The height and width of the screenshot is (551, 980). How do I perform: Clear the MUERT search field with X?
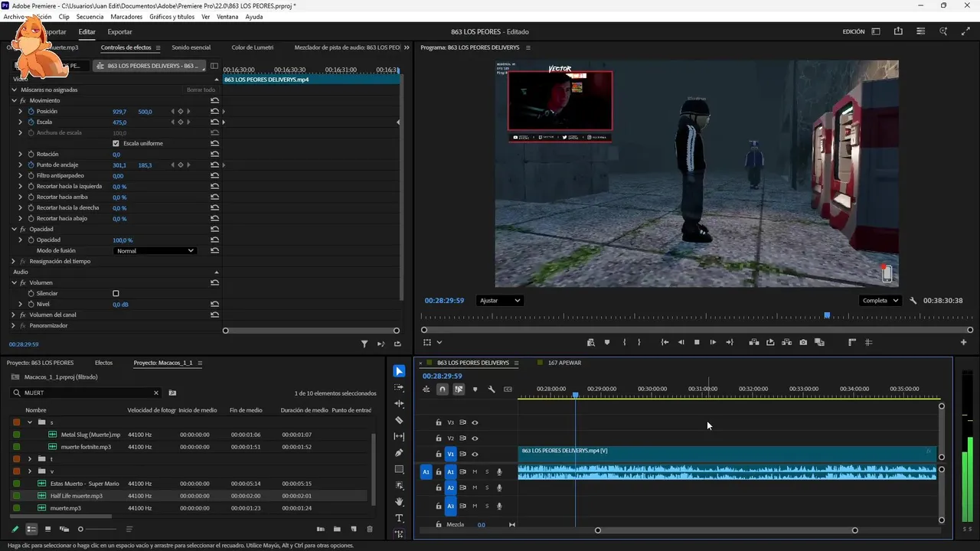(156, 393)
